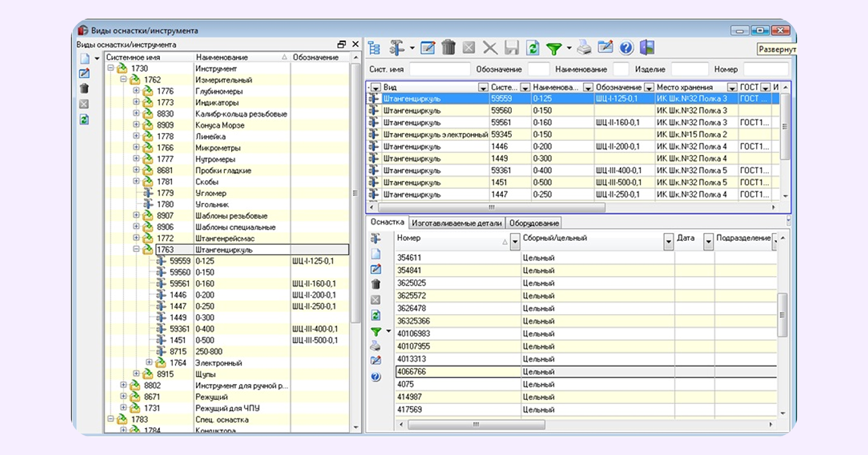The image size is (868, 455).
Task: Click into the Сист. имя filter field
Action: point(440,69)
